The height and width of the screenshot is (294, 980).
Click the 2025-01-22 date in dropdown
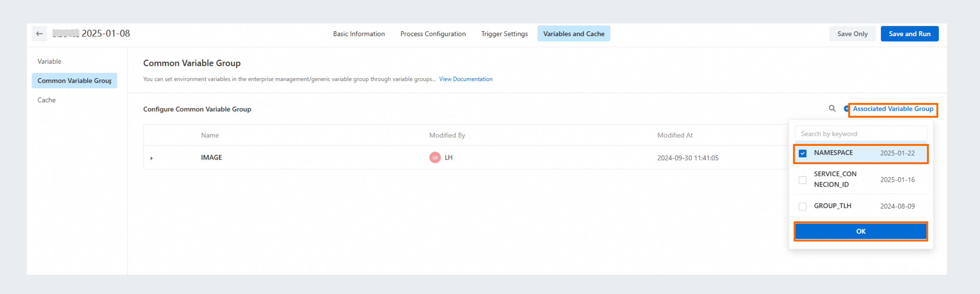897,153
